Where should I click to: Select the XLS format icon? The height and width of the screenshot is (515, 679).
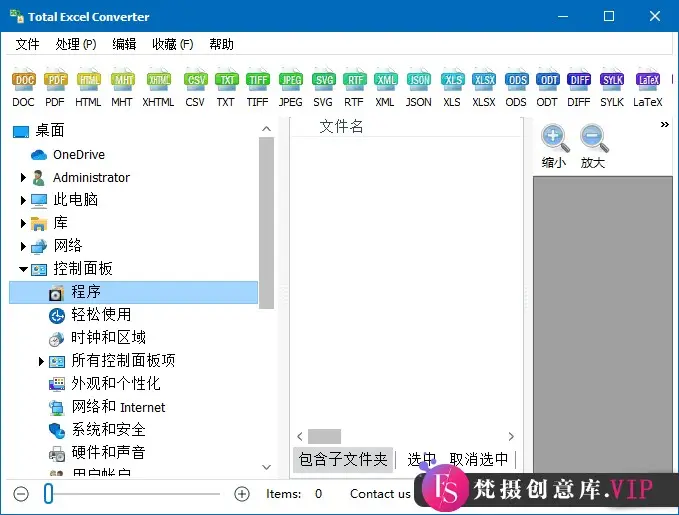click(452, 87)
